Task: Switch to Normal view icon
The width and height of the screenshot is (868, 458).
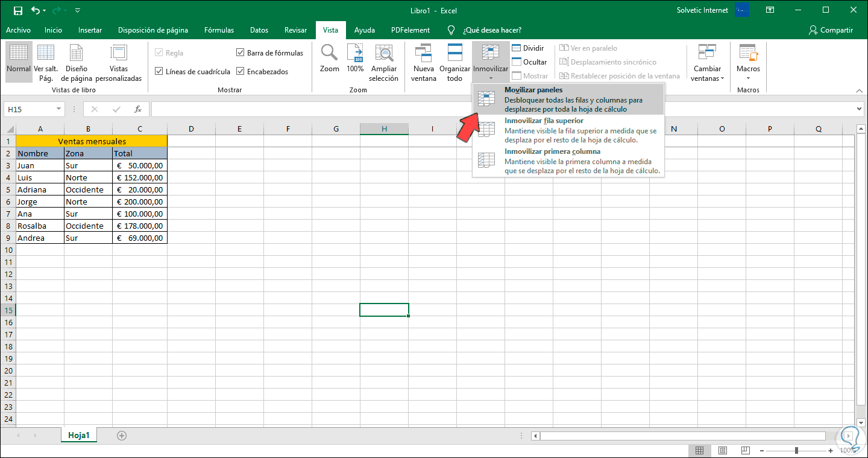Action: coord(18,60)
